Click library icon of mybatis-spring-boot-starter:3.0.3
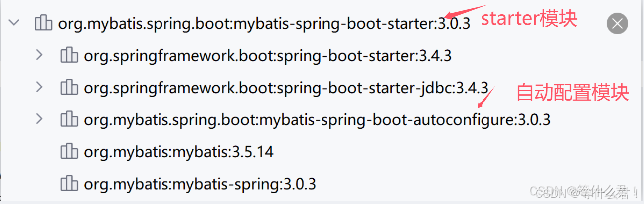Image resolution: width=644 pixels, height=204 pixels. [x=43, y=23]
